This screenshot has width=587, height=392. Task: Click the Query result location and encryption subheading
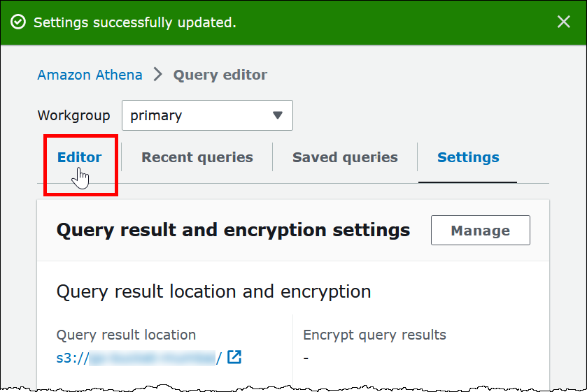click(x=213, y=291)
